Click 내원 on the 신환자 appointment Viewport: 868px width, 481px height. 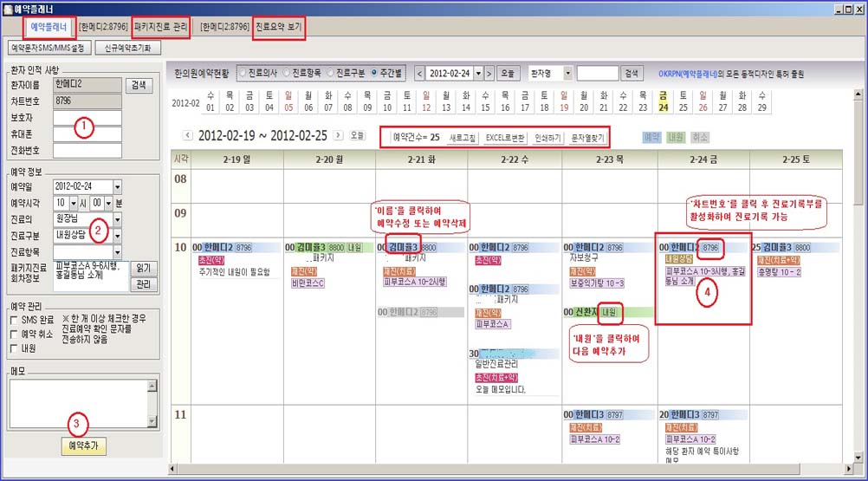610,312
